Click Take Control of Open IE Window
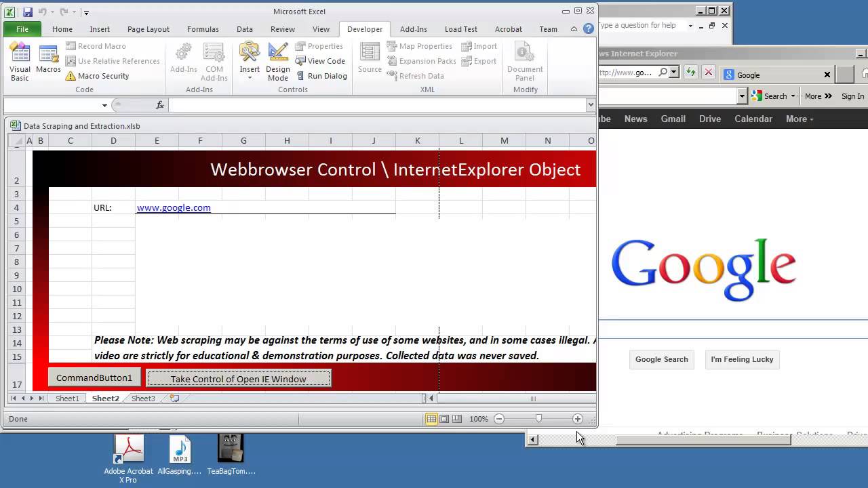 239,378
